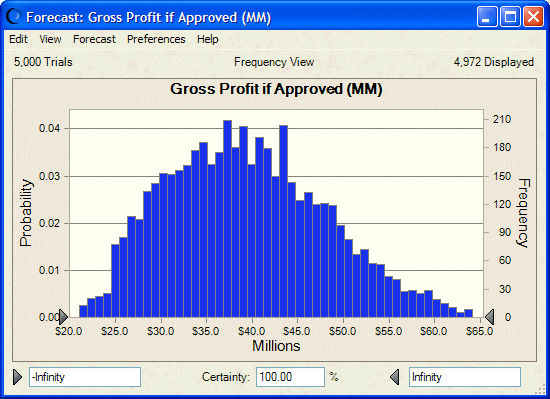Click the 'Probability' axis label
The image size is (550, 399).
[x=26, y=213]
